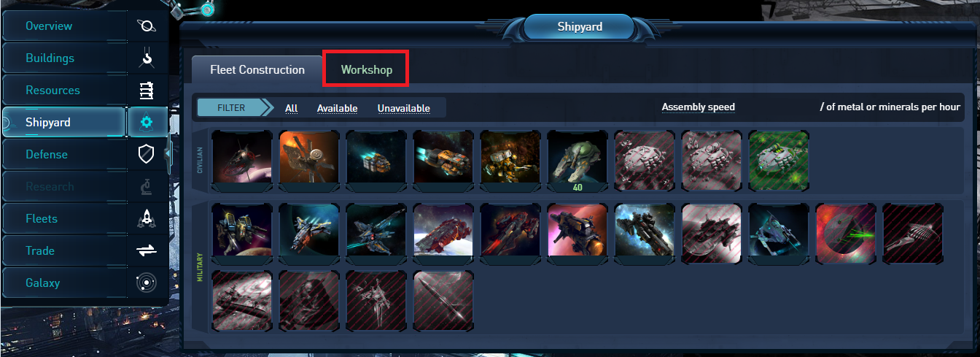980x357 pixels.
Task: Click the FILTER arrow button
Action: [235, 108]
